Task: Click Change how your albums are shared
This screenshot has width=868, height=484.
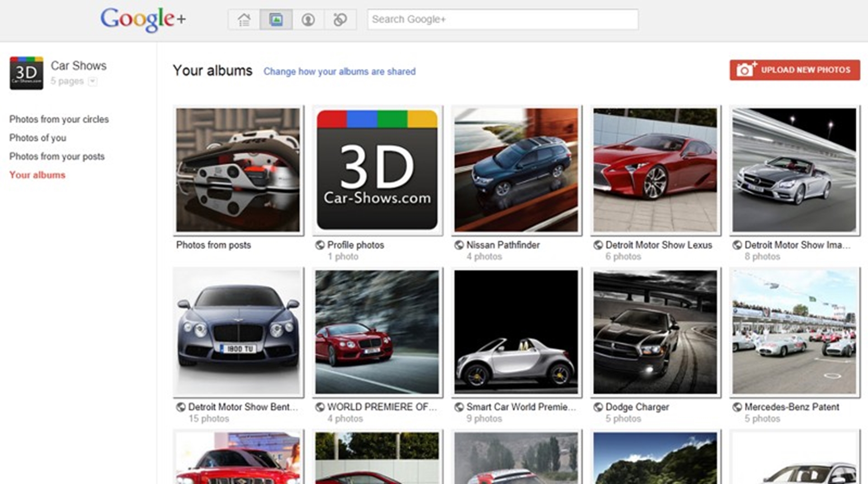Action: [339, 71]
